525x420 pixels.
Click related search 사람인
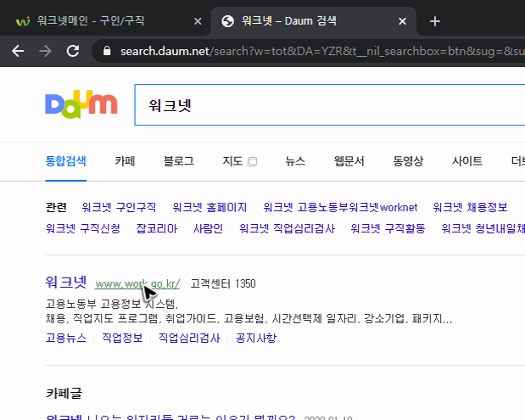208,228
